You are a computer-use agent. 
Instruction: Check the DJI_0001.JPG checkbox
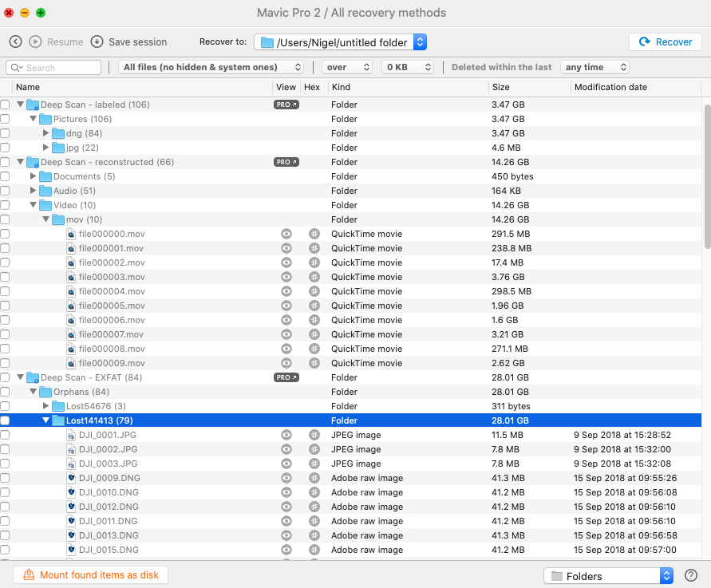click(x=5, y=435)
